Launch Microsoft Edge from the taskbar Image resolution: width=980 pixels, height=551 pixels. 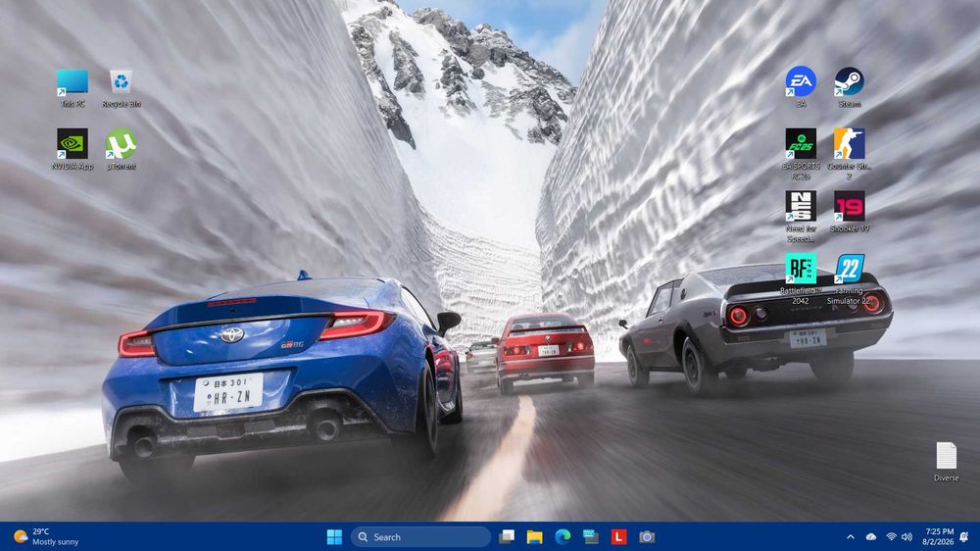pos(563,536)
